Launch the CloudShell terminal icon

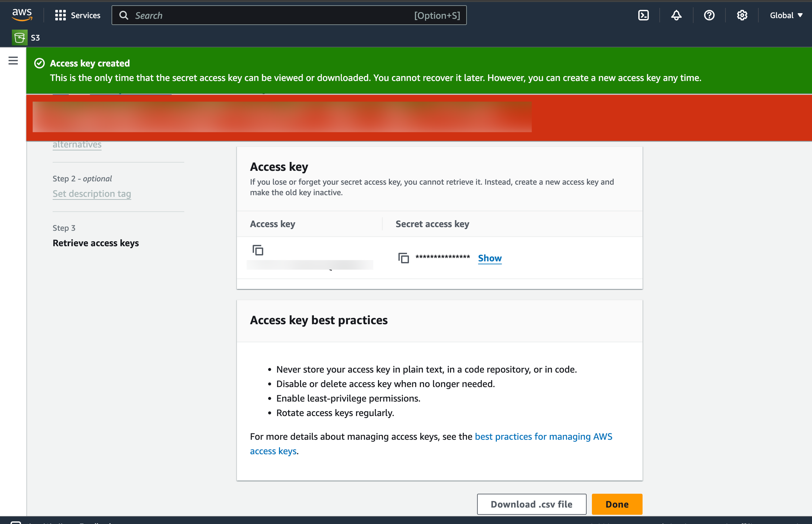643,15
